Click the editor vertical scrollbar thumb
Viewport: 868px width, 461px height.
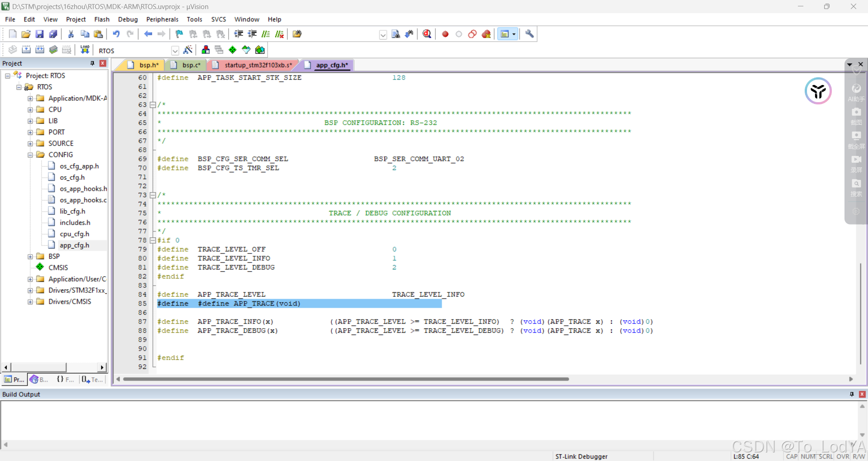pyautogui.click(x=861, y=313)
